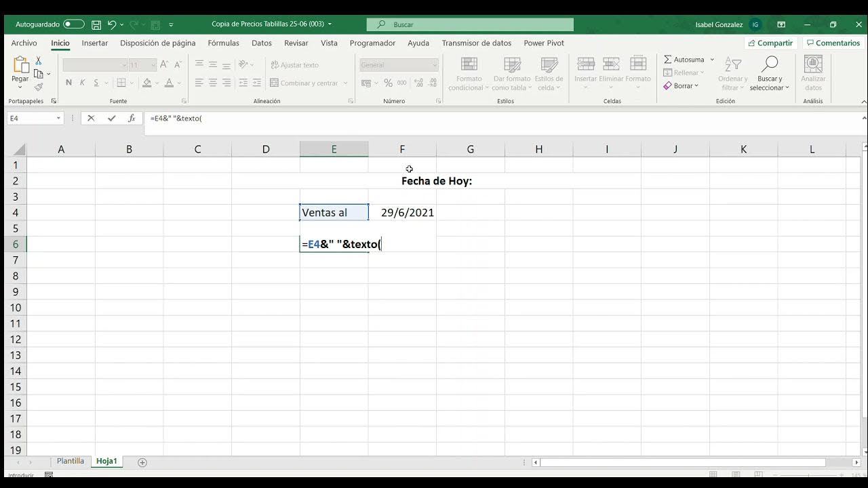Screen dimensions: 868x488
Task: Click the font color A swatch
Action: pos(169,83)
